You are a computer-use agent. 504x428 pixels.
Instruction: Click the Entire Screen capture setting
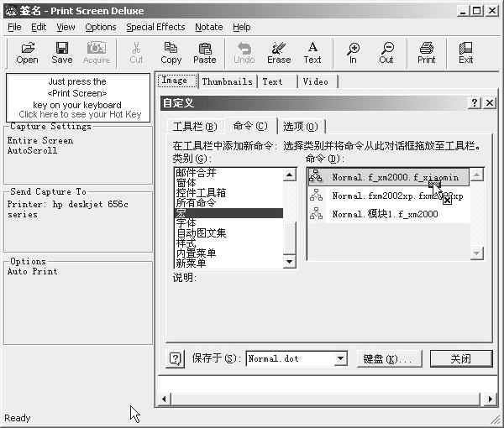[40, 141]
